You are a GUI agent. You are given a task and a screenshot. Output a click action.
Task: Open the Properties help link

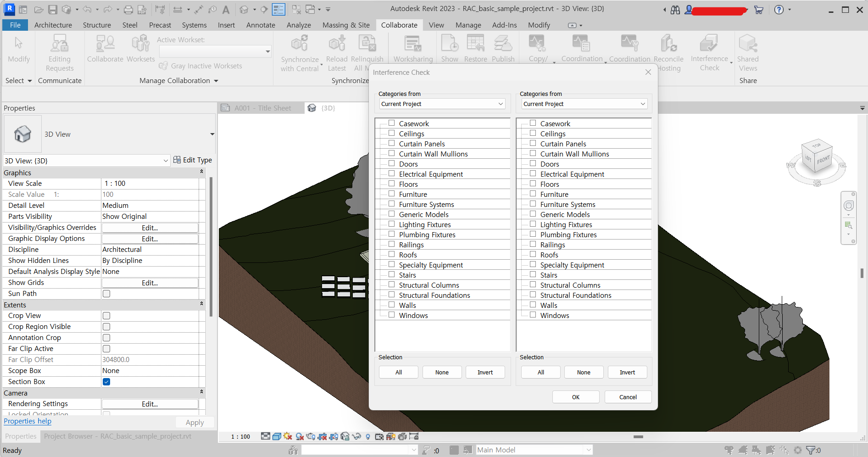pyautogui.click(x=28, y=421)
